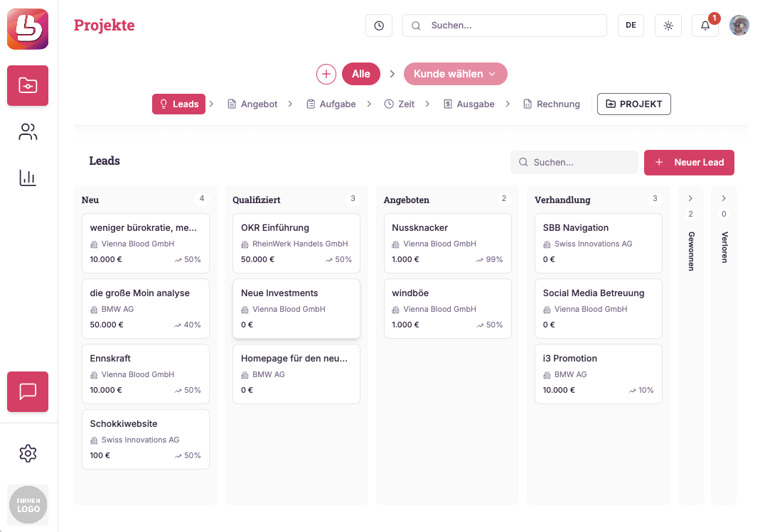The width and height of the screenshot is (760, 532).
Task: Open the Nussknacker lead card
Action: point(448,244)
